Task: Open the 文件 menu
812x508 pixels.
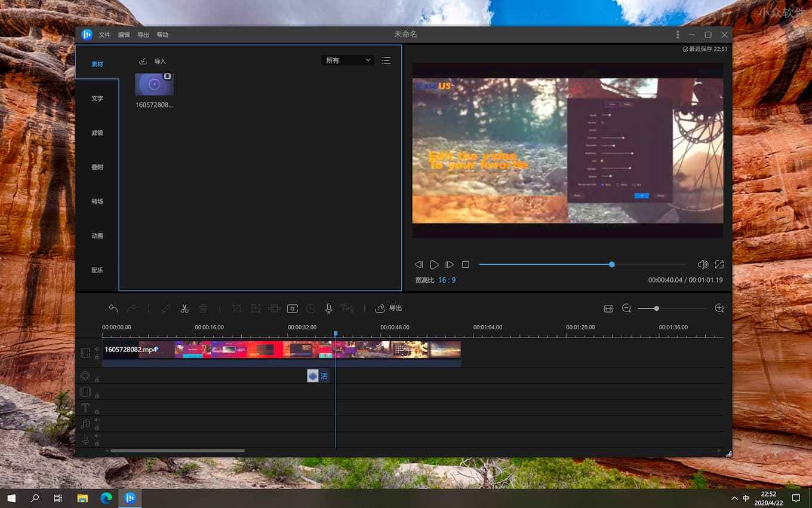Action: tap(104, 35)
